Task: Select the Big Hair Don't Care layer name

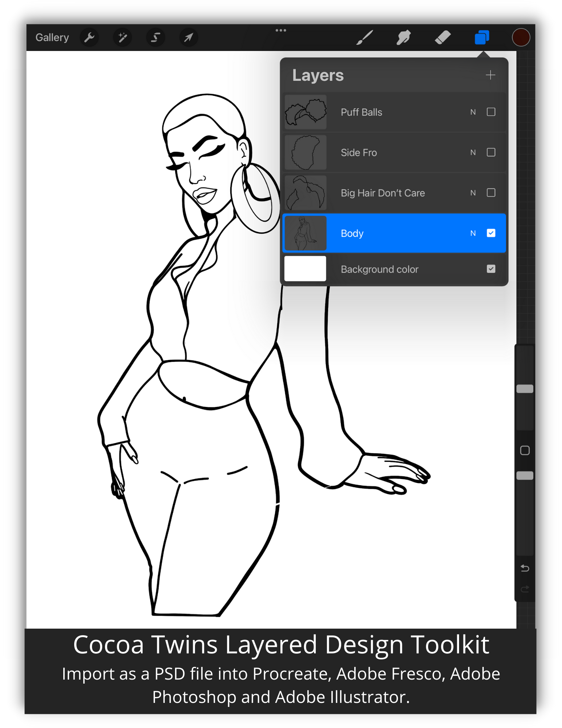Action: tap(383, 193)
